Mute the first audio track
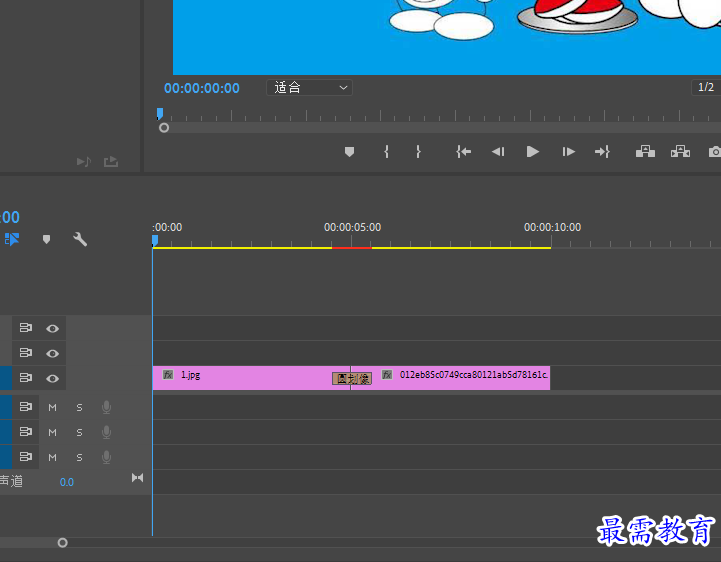Image resolution: width=721 pixels, height=562 pixels. pyautogui.click(x=52, y=407)
